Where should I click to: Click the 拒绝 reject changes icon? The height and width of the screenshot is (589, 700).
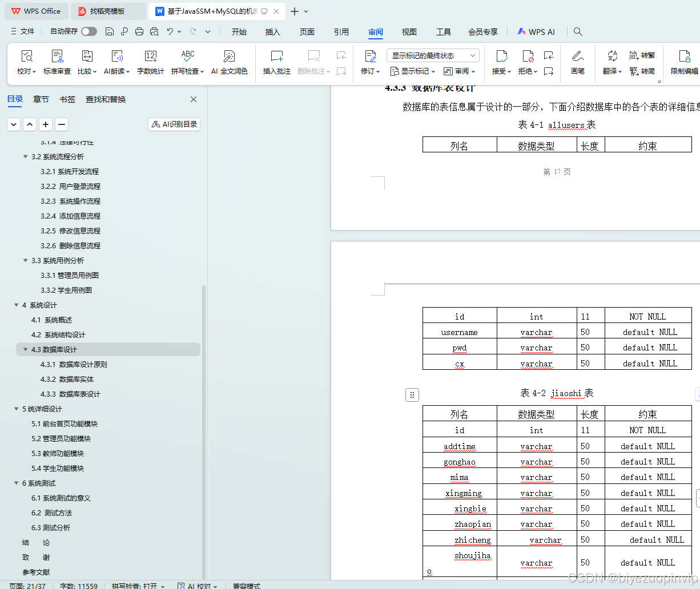(528, 57)
